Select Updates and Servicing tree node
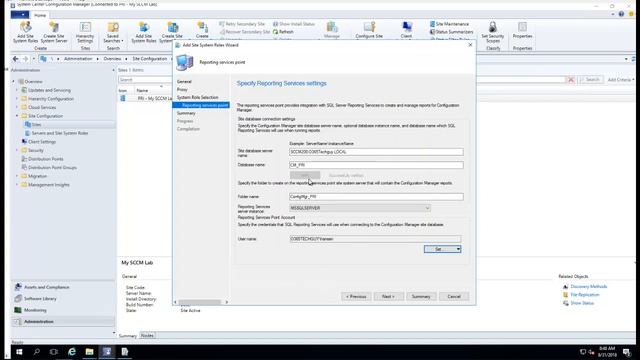 [x=49, y=90]
